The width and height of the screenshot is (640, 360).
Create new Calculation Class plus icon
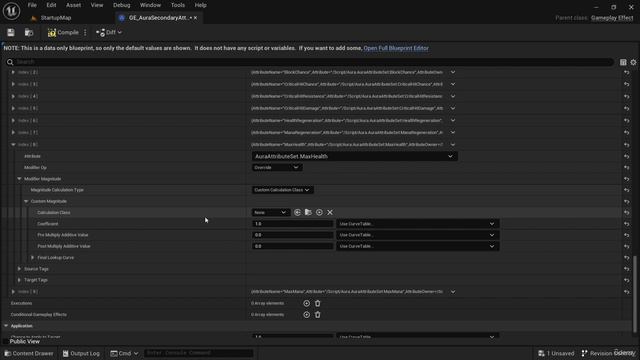click(x=319, y=212)
